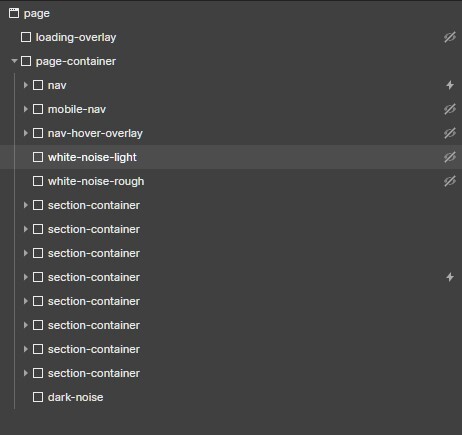The width and height of the screenshot is (462, 435).
Task: Click the box icon beside loading-overlay
Action: 26,37
